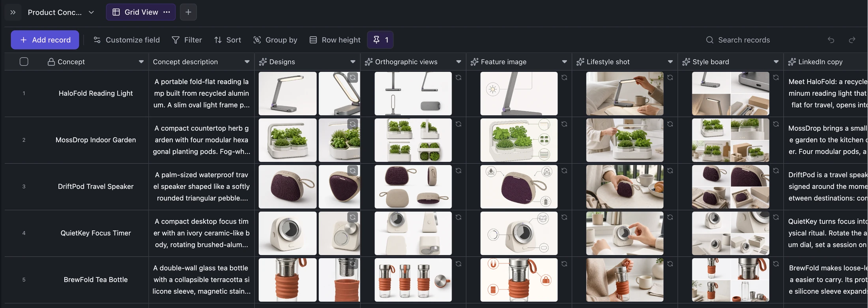The width and height of the screenshot is (868, 308).
Task: Open the Filter menu
Action: (187, 40)
